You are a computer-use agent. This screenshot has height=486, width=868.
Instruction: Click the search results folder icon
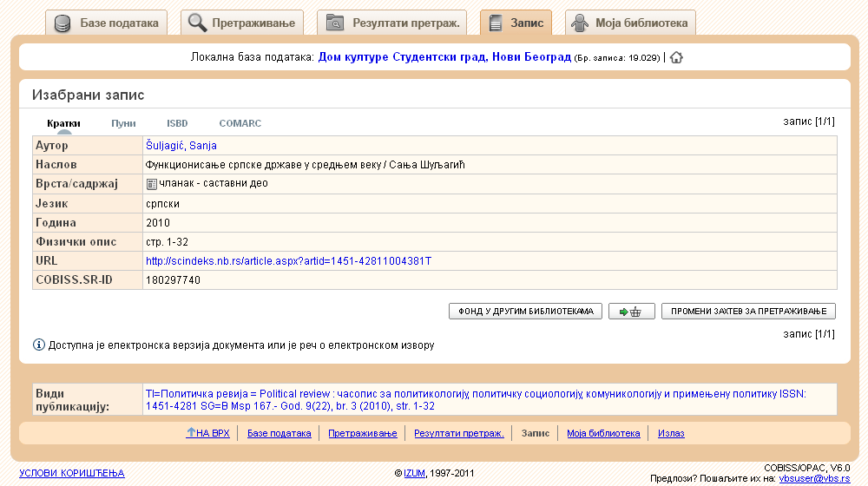coord(335,23)
